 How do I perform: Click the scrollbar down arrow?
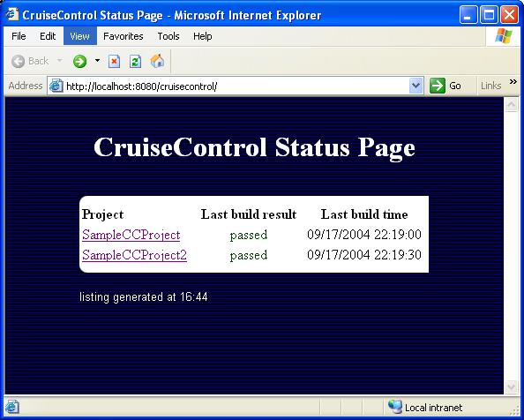[x=512, y=386]
